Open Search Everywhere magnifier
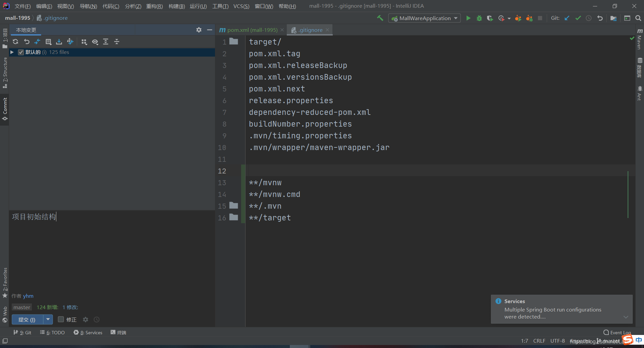Image resolution: width=644 pixels, height=348 pixels. (638, 18)
